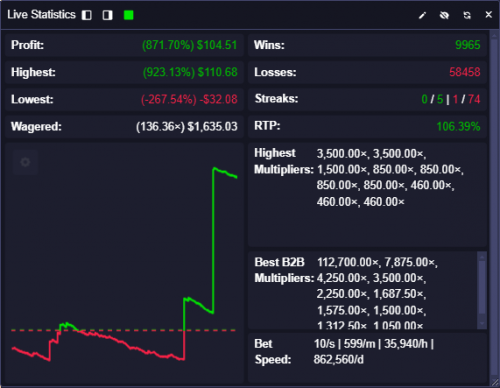Click the Live Statistics title
500x388 pixels.
coord(41,15)
